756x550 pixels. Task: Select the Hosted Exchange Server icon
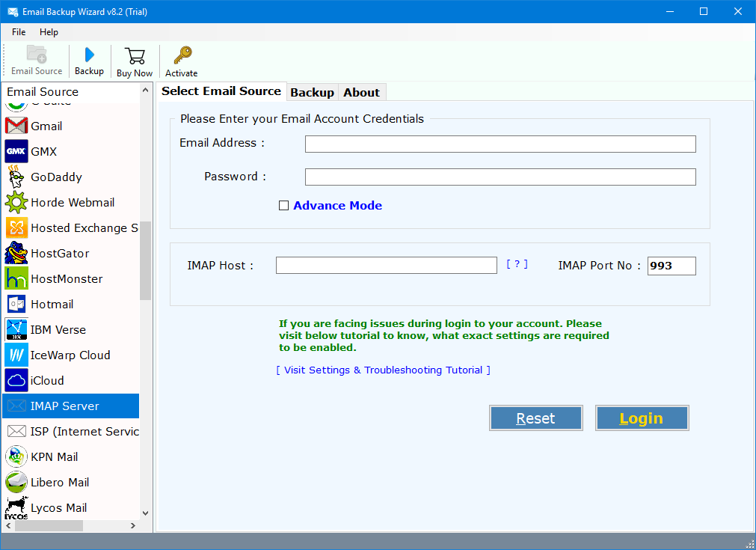pyautogui.click(x=16, y=227)
